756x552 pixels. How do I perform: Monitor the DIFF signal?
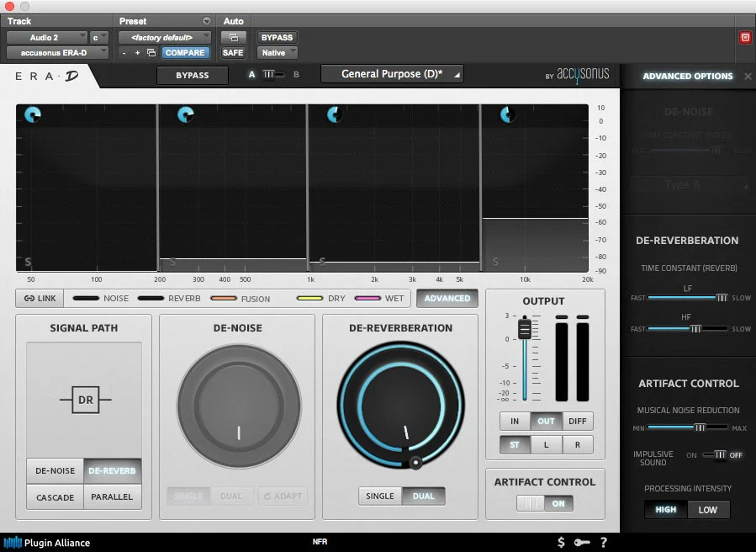pos(577,422)
